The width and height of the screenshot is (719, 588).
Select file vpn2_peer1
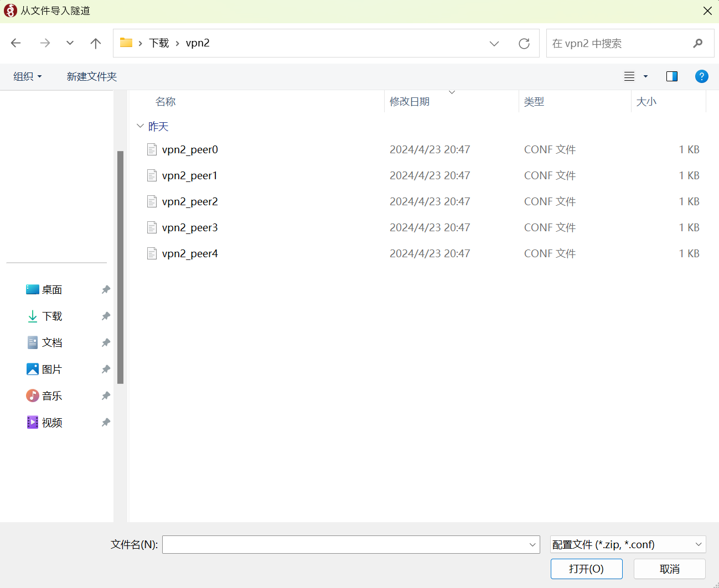190,175
